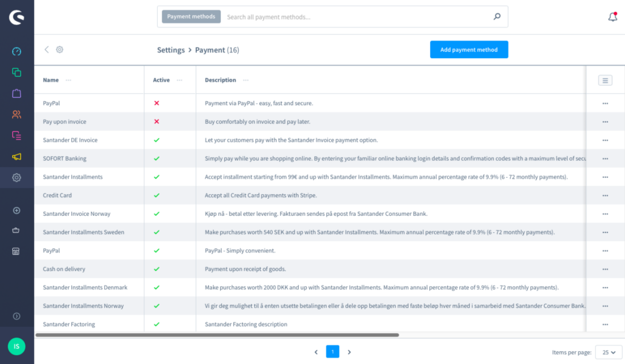
Task: Open row actions for Santander Installments Sweden
Action: [x=605, y=232]
